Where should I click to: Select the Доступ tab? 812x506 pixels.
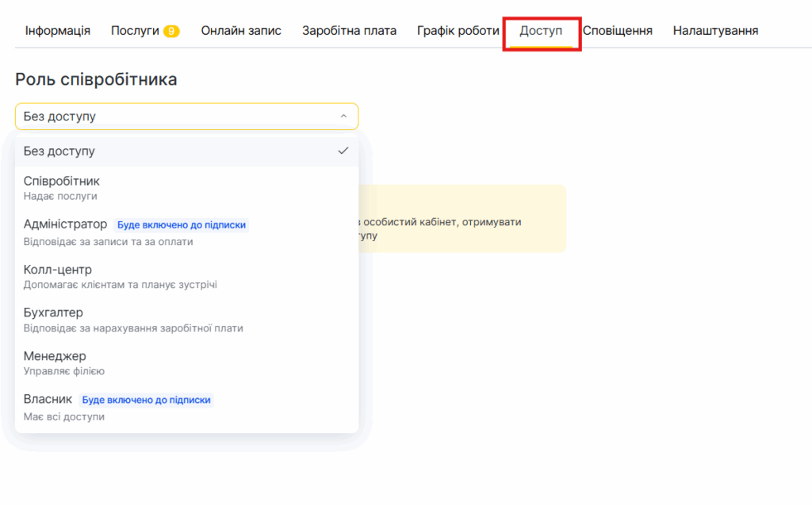tap(541, 31)
